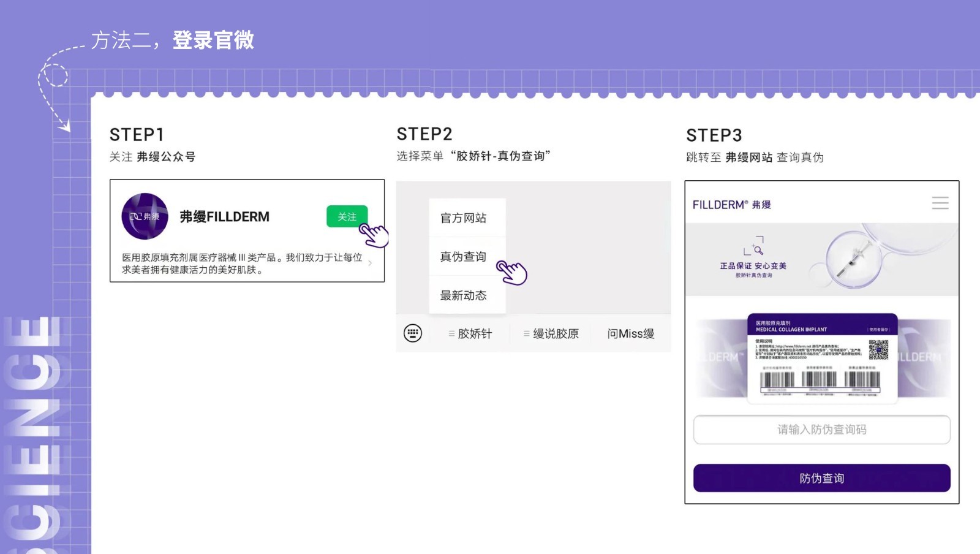
Task: Choose 真伪查询 in the popup menu
Action: coord(463,257)
